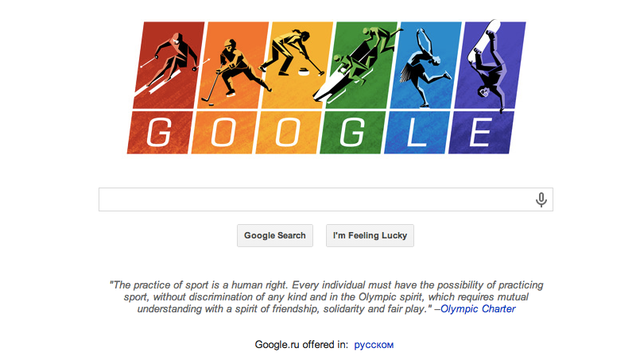The image size is (640, 360).
Task: Click the orange letter O tile
Action: [224, 133]
